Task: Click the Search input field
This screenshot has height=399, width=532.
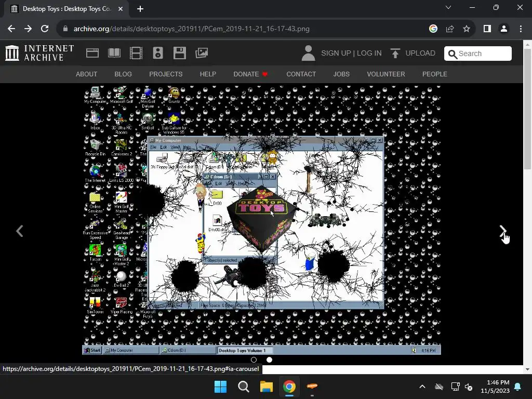Action: pos(478,54)
